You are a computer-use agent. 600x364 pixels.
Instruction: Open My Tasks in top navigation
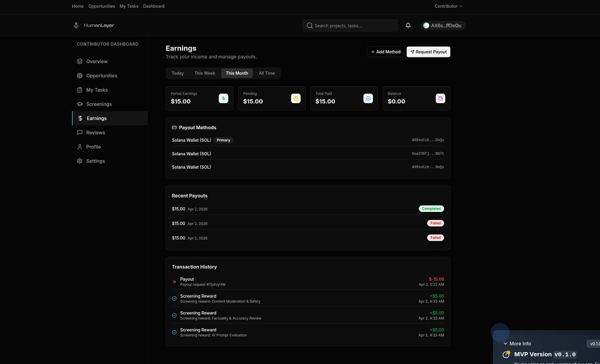point(129,6)
